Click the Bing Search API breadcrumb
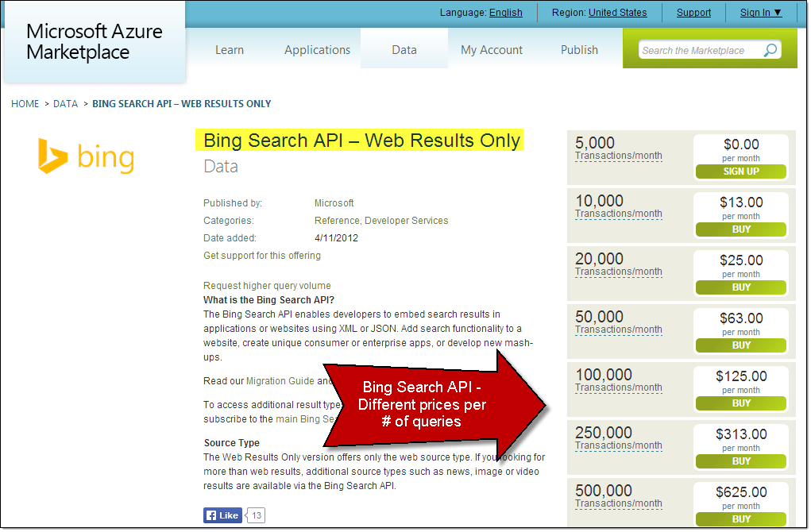This screenshot has width=811, height=532. 182,104
